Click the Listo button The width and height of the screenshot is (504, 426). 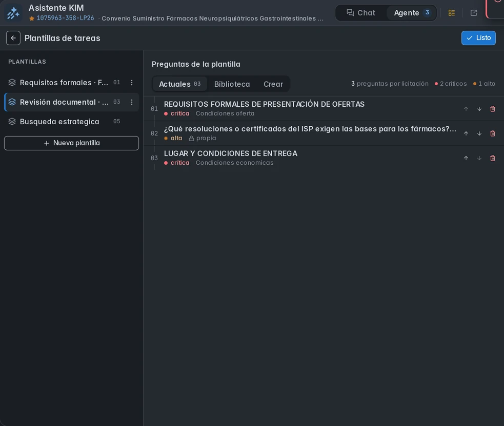pyautogui.click(x=478, y=38)
